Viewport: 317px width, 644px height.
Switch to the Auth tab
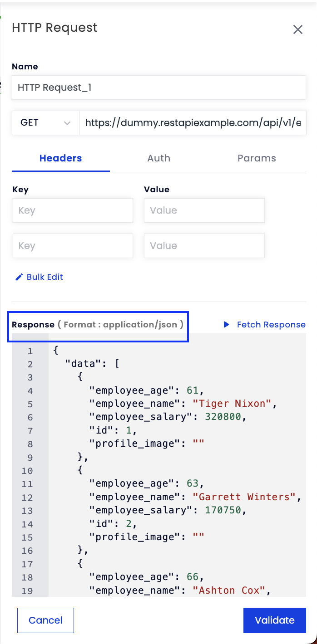point(159,158)
